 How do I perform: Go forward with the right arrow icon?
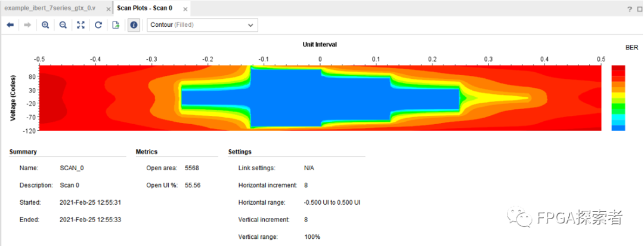[27, 25]
